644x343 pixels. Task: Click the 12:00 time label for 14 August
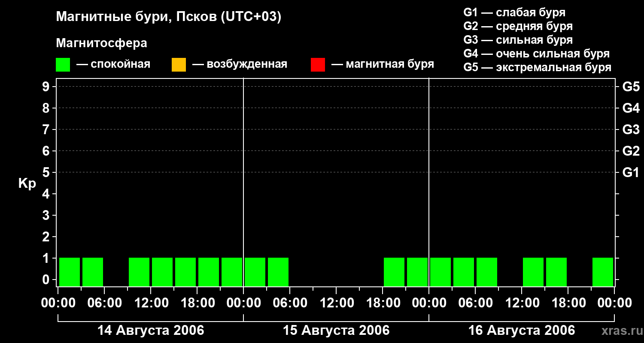[151, 303]
